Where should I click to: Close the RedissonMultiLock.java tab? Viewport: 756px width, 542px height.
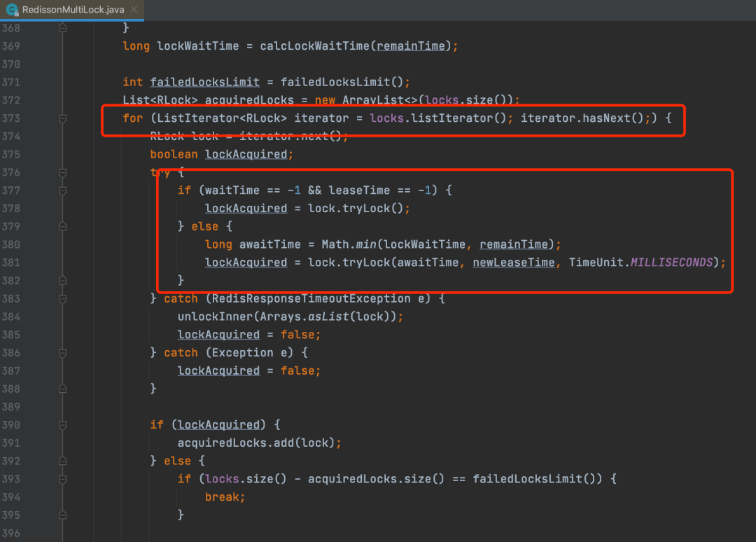click(134, 10)
